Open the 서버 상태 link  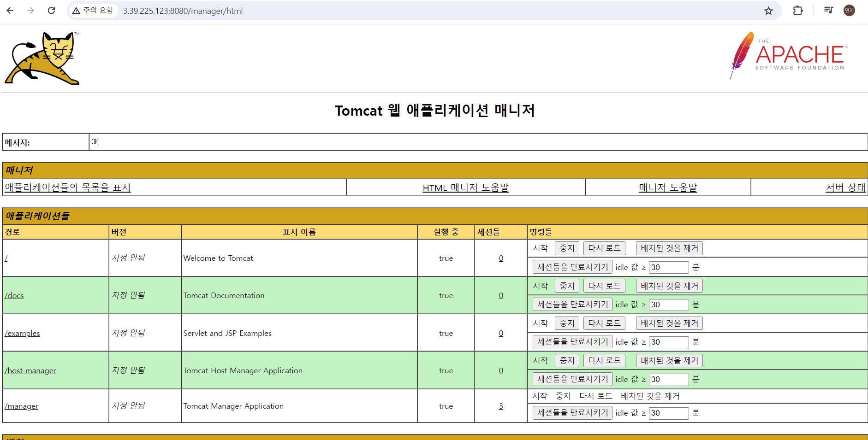(x=845, y=188)
